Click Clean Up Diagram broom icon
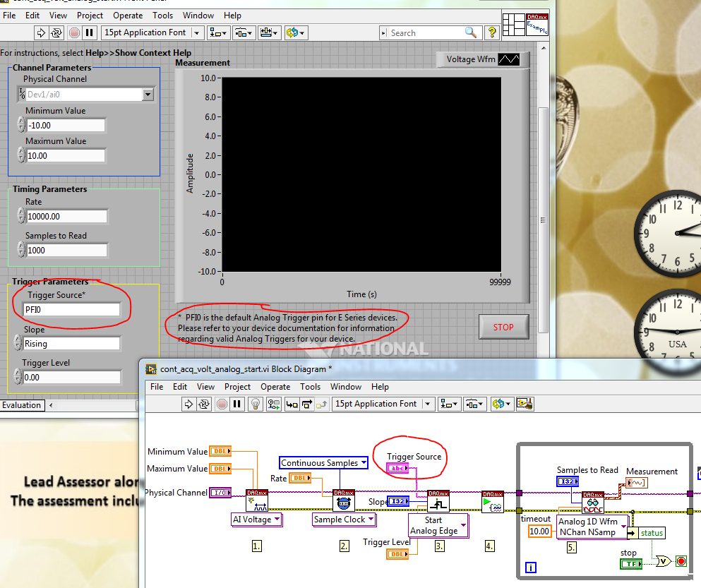701x588 pixels. click(x=525, y=404)
